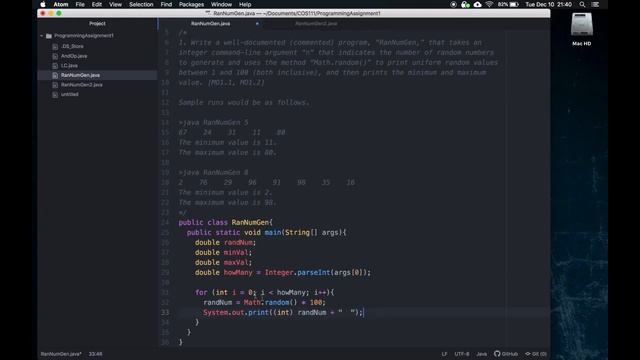Open the View menu
The width and height of the screenshot is (640, 360).
point(115,4)
